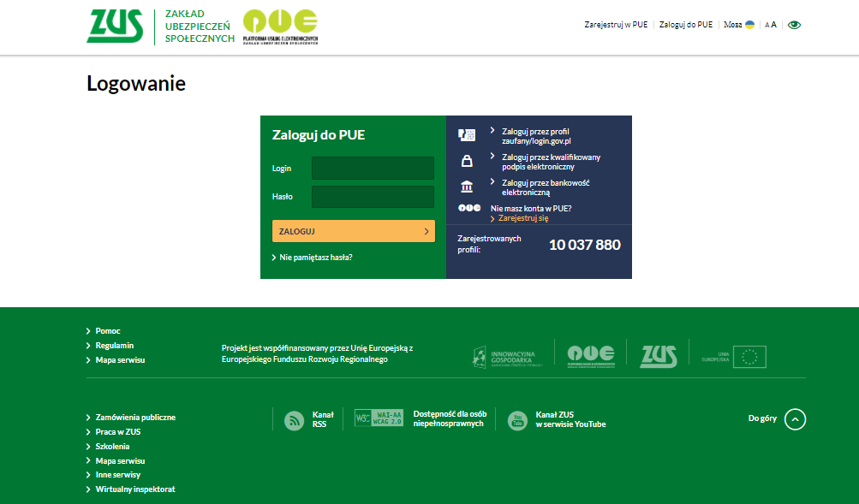Viewport: 859px width, 504px height.
Task: Click the small PUE icon beside registration prompt
Action: point(469,208)
